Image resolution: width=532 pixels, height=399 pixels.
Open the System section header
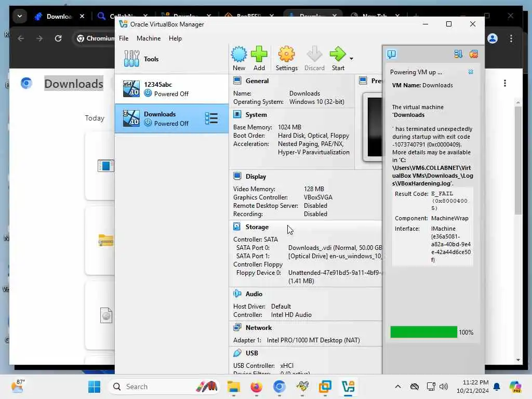[x=256, y=115]
